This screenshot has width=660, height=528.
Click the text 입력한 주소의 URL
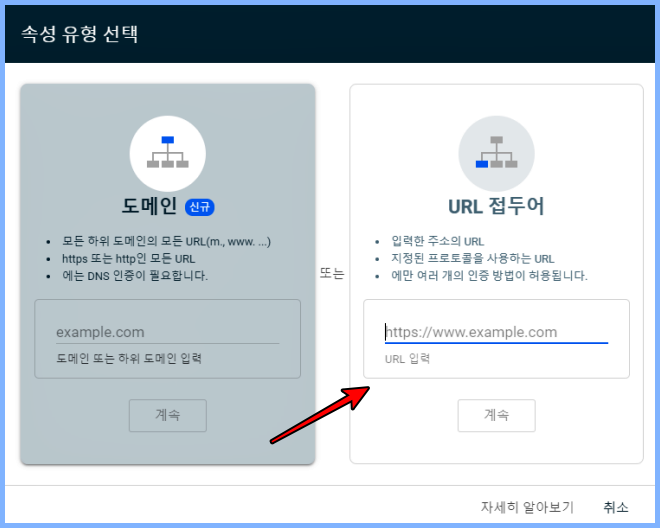point(437,241)
